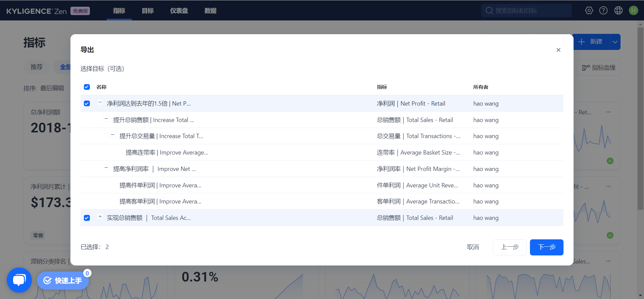The width and height of the screenshot is (644, 299).
Task: Open more options on the Sales... card
Action: pyautogui.click(x=608, y=261)
